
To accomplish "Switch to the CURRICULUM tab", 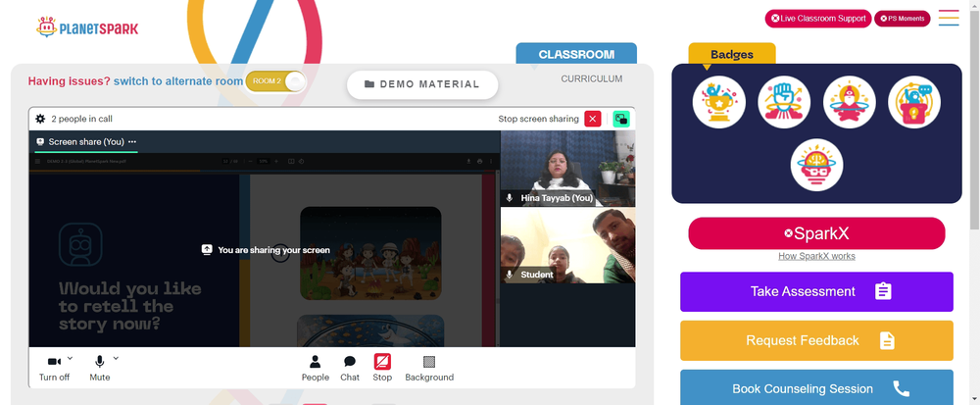I will point(591,78).
